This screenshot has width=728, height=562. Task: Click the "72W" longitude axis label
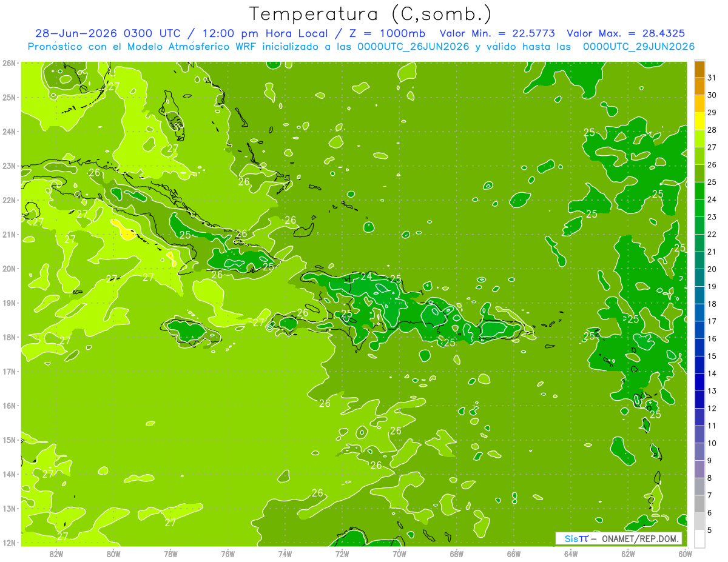342,554
